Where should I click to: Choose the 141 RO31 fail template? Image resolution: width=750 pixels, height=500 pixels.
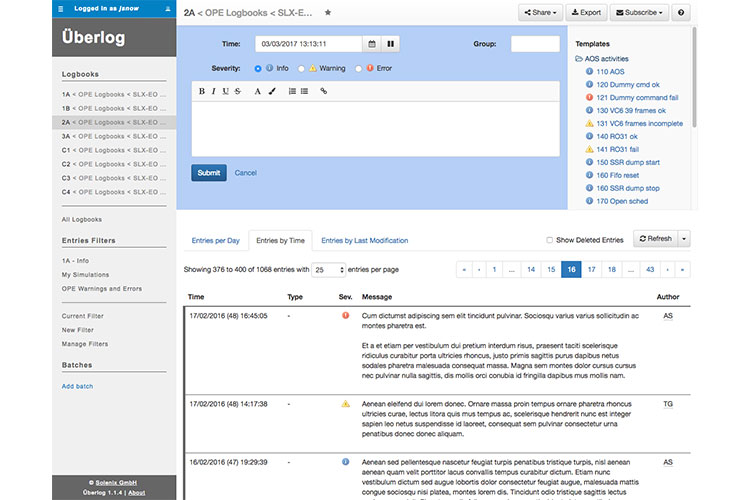tap(617, 149)
